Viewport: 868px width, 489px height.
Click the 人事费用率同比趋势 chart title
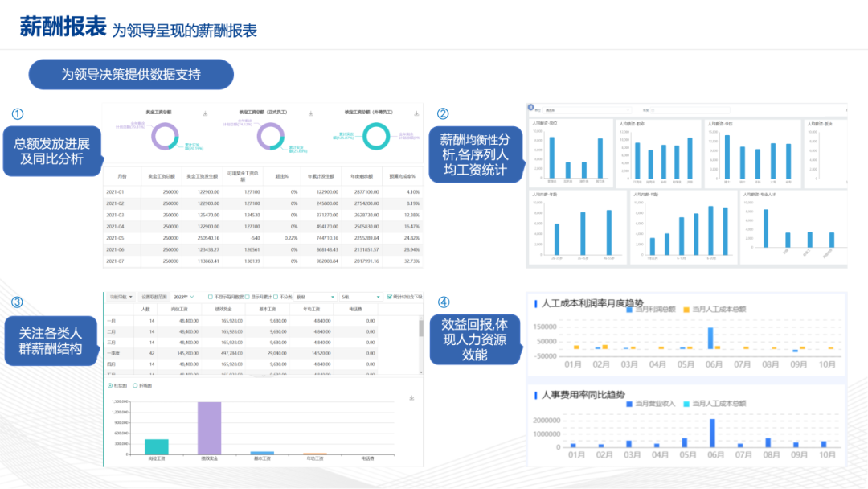[x=583, y=395]
